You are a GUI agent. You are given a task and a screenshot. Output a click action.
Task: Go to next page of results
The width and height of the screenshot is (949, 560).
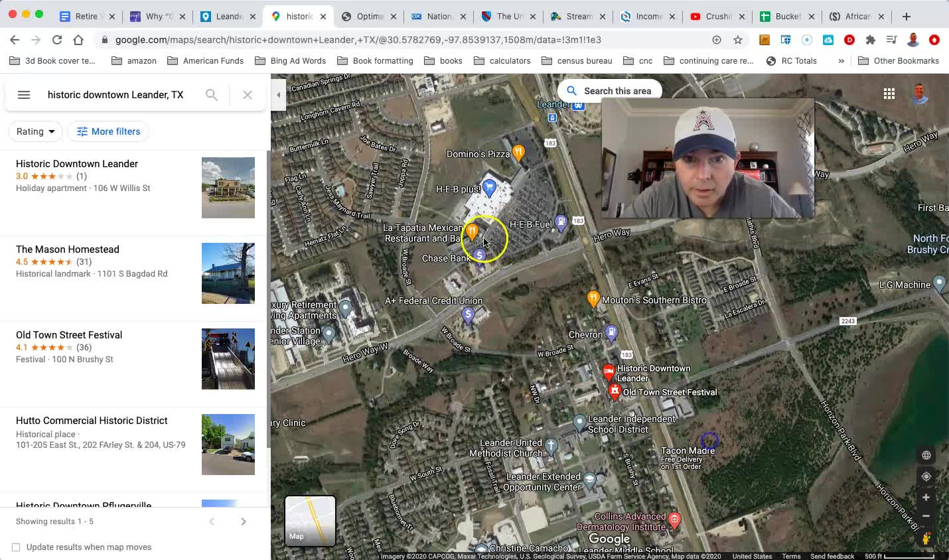pos(244,522)
